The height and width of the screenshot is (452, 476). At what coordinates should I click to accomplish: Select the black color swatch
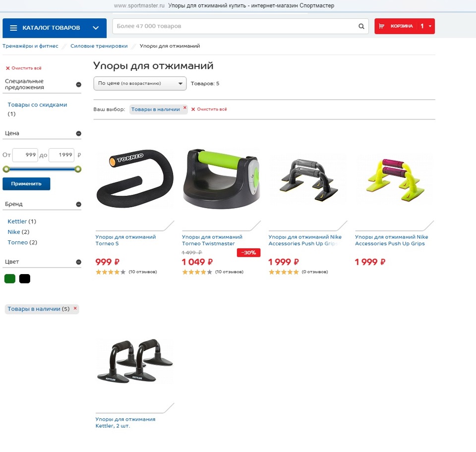[25, 279]
